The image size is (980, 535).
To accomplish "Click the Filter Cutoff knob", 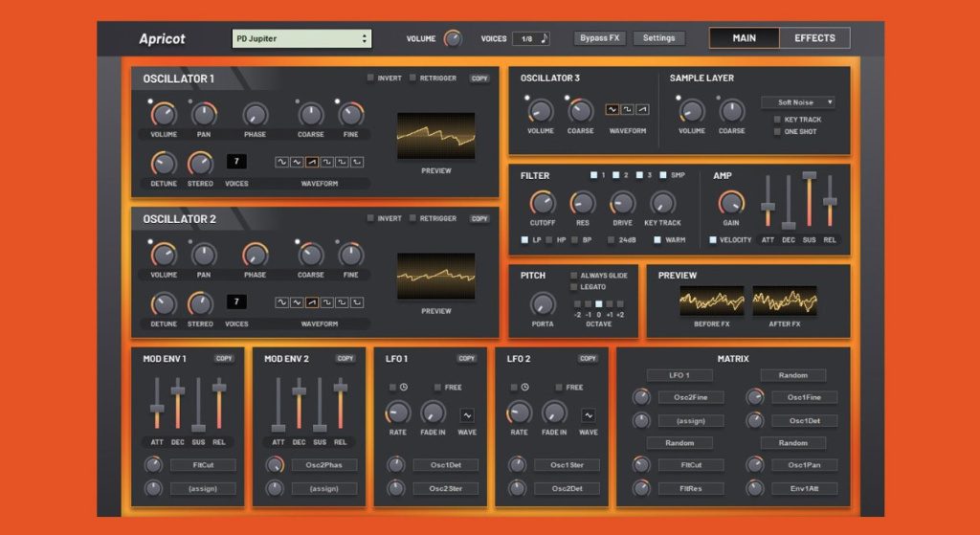I will point(542,203).
